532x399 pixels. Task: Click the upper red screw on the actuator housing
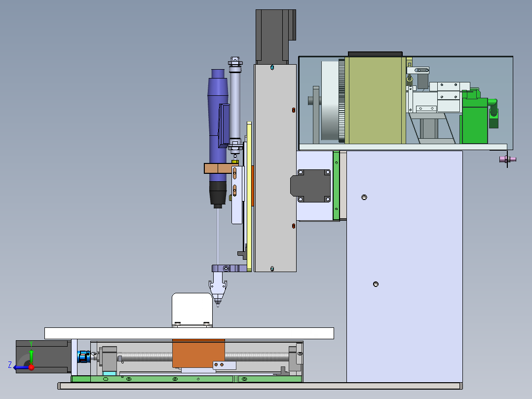click(294, 110)
